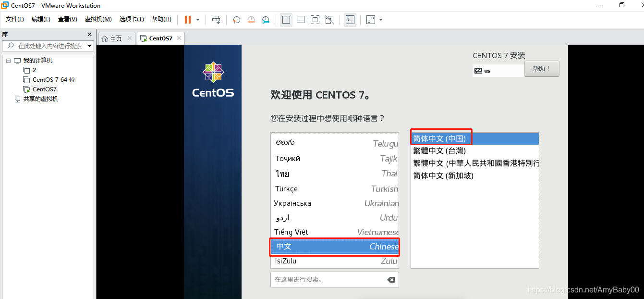Open the 虚拟机(M) menu
This screenshot has height=299, width=644.
[x=98, y=19]
